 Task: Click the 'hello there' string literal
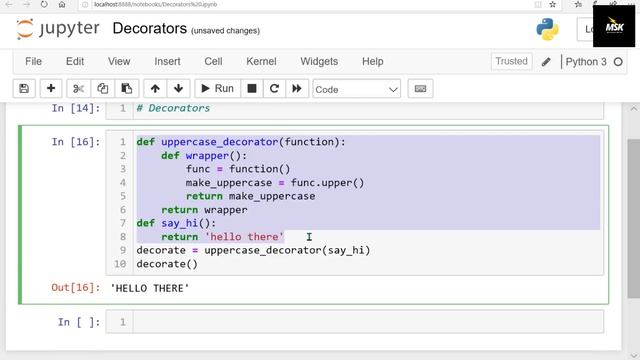[x=244, y=237]
